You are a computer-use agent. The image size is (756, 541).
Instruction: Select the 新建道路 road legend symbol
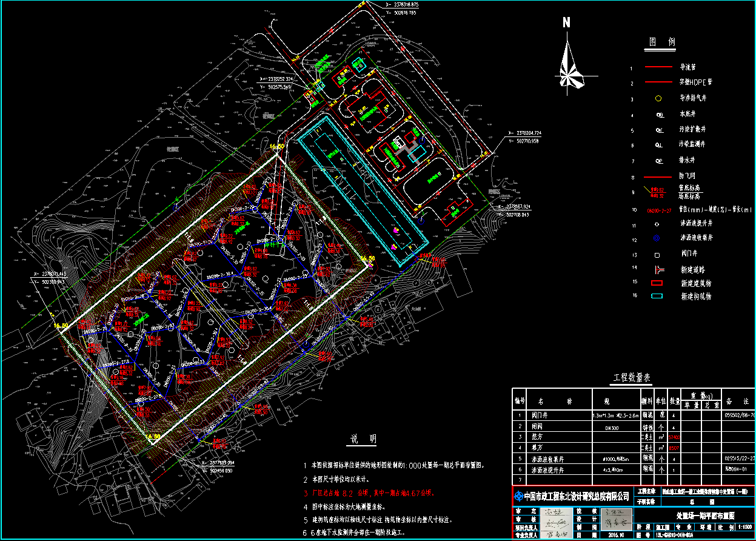(658, 269)
